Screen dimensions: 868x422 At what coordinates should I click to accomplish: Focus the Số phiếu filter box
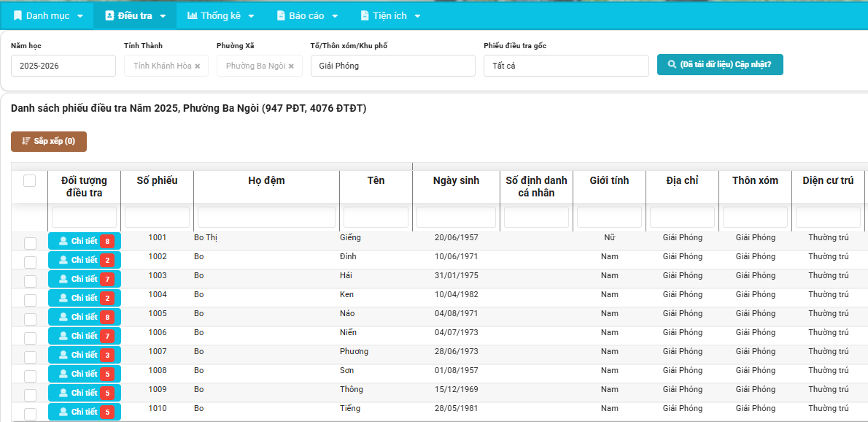point(158,217)
